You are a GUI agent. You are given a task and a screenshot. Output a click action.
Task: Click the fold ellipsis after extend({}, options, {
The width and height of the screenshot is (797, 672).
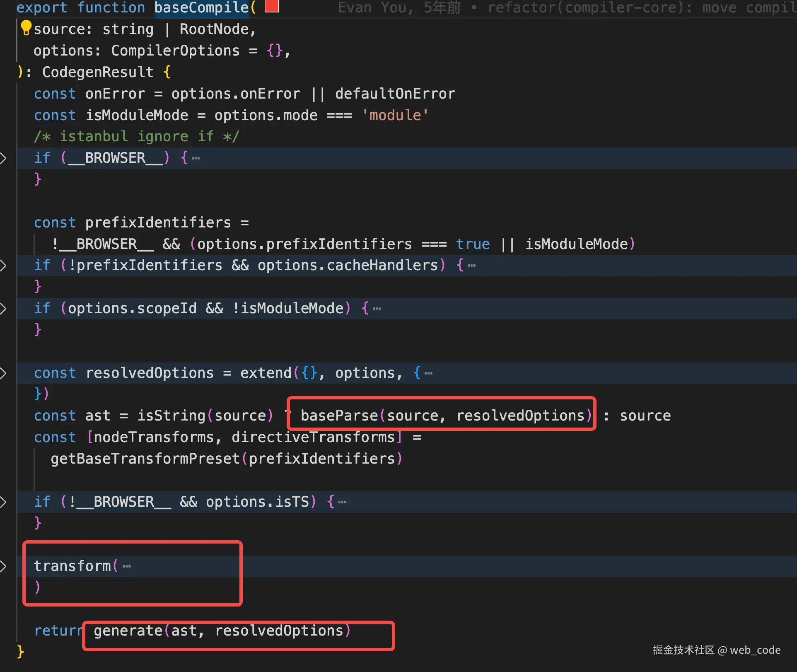click(428, 373)
